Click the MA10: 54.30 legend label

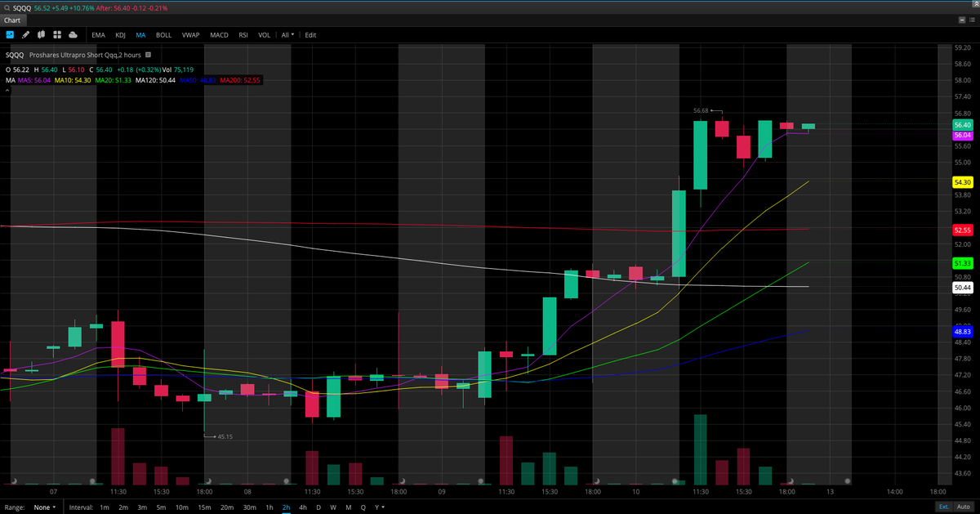click(x=73, y=80)
